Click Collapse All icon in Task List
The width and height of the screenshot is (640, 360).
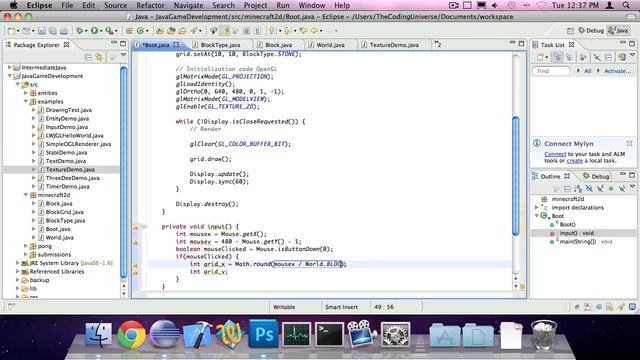pyautogui.click(x=609, y=58)
